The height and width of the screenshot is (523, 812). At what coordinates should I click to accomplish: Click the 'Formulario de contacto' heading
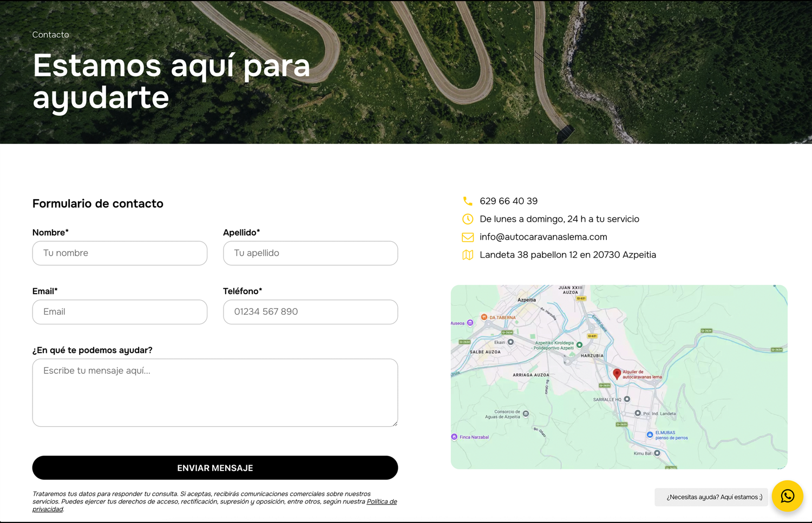point(97,203)
